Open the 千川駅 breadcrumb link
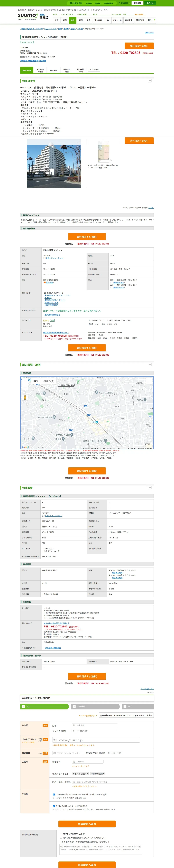 [80, 29]
